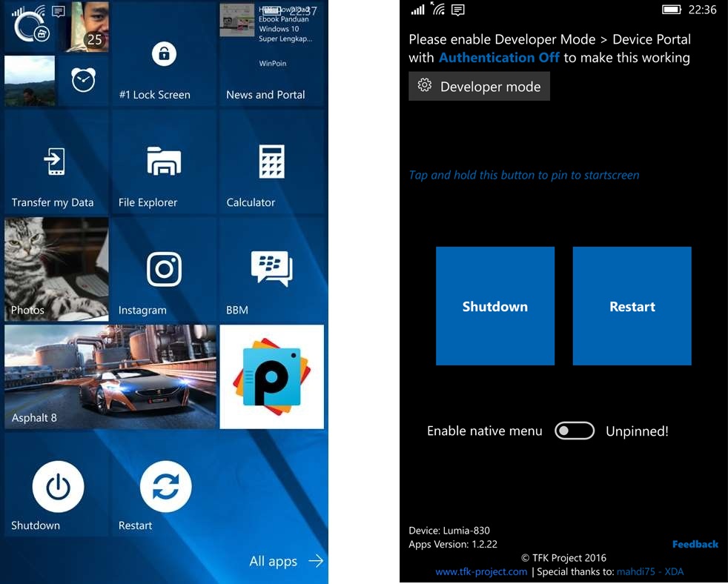Open the contact photo tile showing 25

point(84,27)
